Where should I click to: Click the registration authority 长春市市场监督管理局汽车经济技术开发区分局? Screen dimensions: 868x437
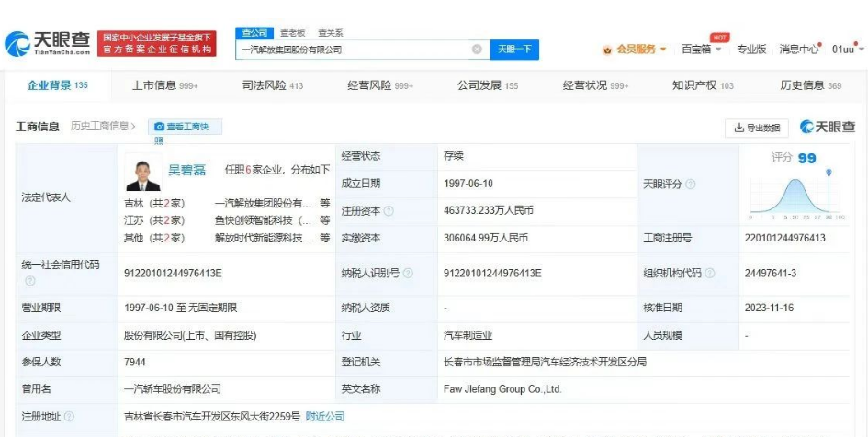(x=545, y=363)
